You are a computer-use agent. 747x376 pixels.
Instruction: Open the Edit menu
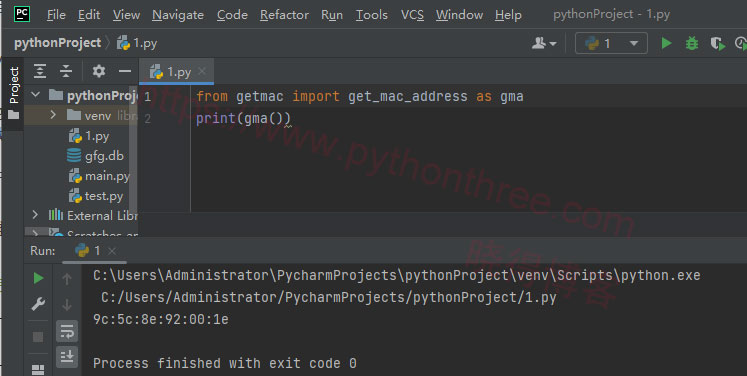(89, 15)
